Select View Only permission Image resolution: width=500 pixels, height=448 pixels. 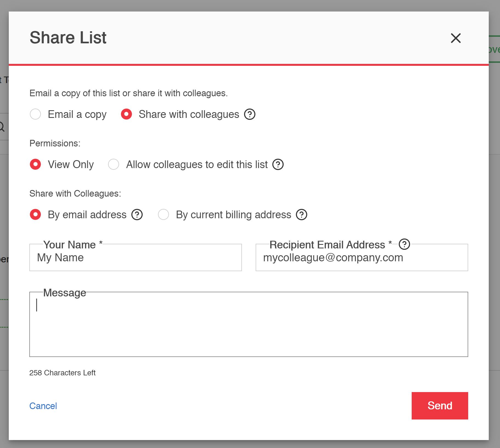click(35, 165)
